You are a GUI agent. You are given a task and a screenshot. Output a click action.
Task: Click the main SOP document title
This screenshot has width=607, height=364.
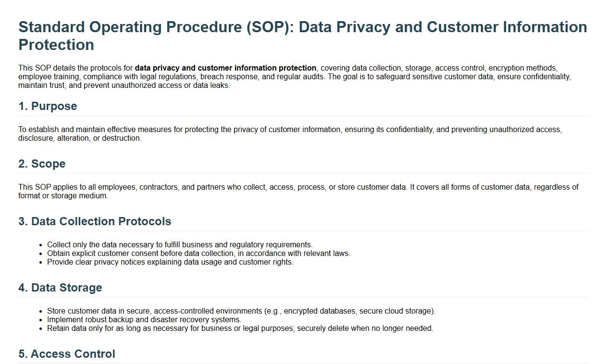click(x=302, y=27)
